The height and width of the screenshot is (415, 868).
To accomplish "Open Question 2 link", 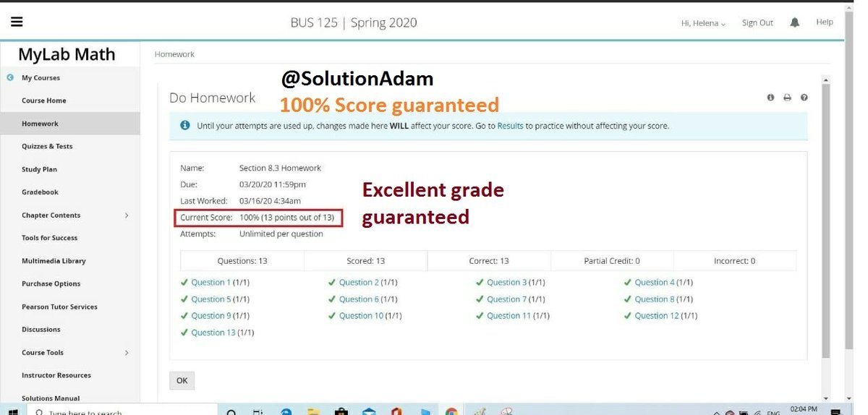I will [x=359, y=283].
